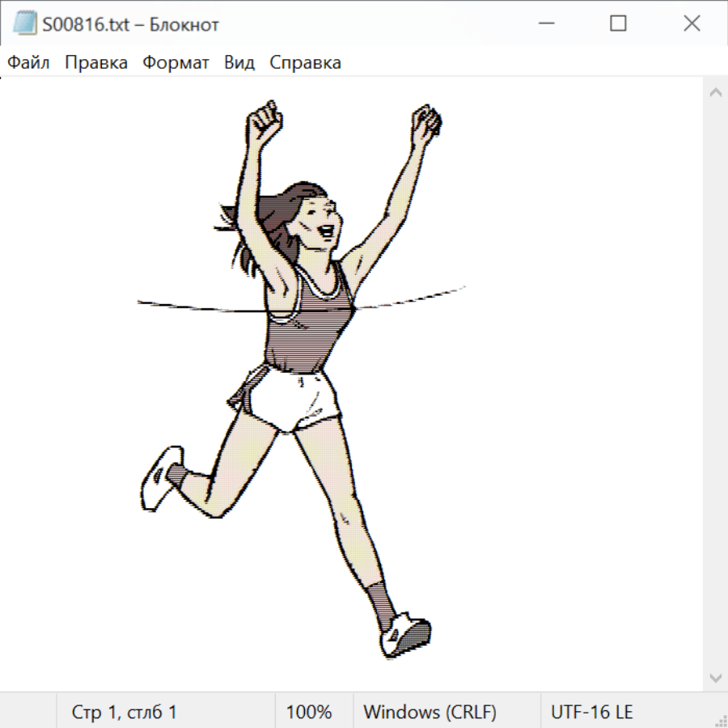
Task: Click the scroll down arrow
Action: (x=715, y=677)
